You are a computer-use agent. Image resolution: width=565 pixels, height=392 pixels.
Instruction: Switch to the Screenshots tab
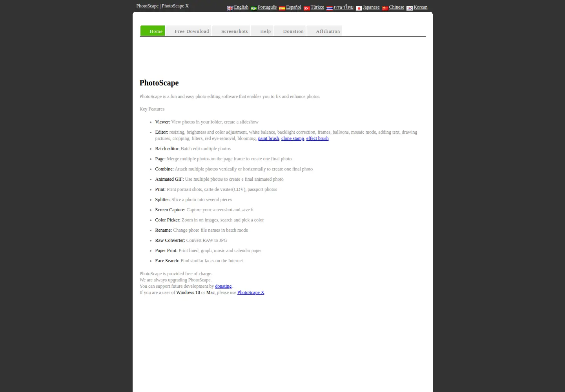[x=231, y=31]
